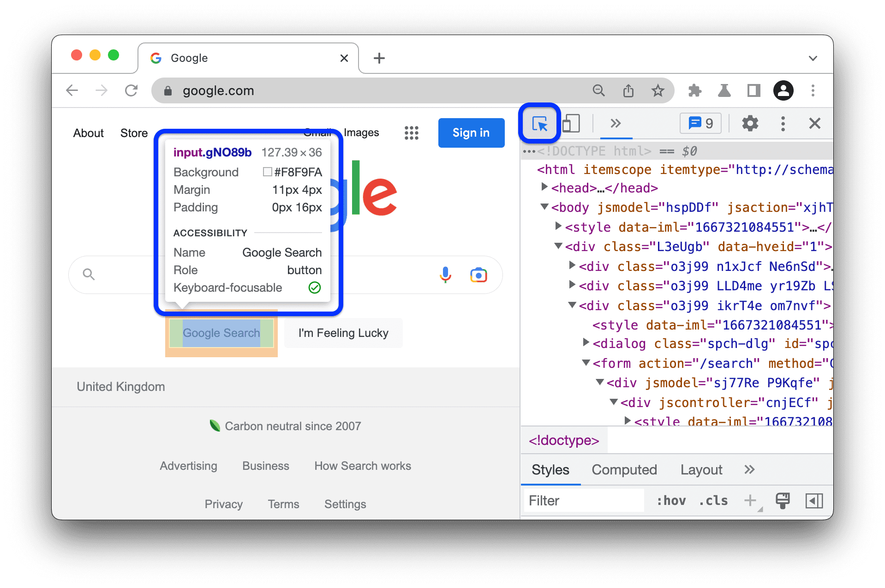Expand the dialog spch-dlg node
This screenshot has width=885, height=588.
click(586, 342)
